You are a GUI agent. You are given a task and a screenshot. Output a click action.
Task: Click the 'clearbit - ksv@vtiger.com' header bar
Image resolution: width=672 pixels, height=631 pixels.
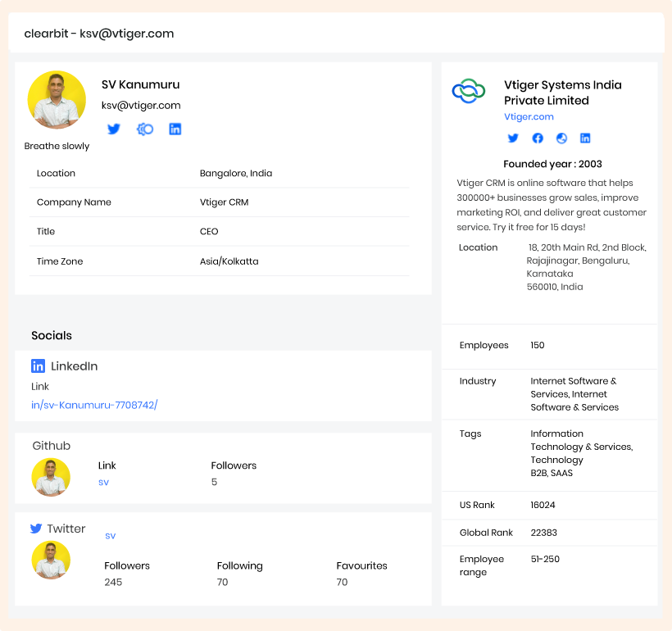click(x=335, y=34)
